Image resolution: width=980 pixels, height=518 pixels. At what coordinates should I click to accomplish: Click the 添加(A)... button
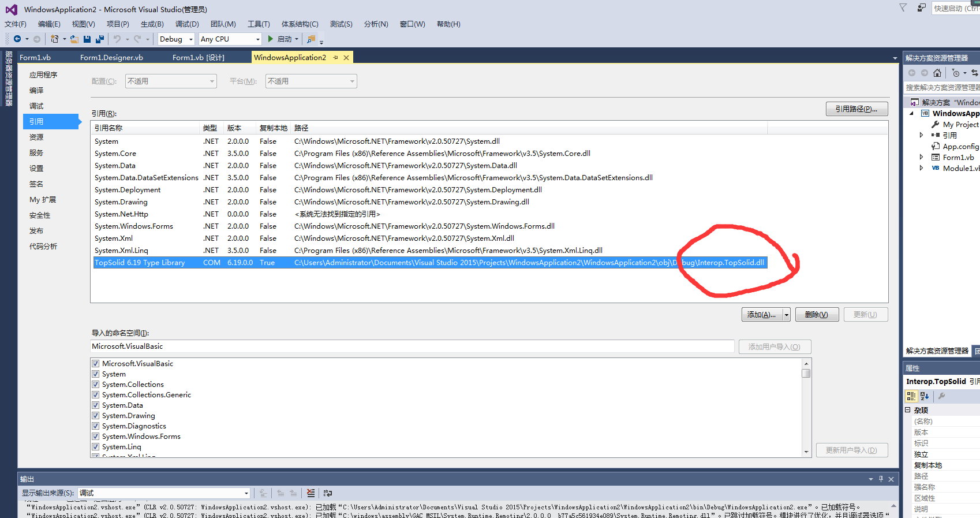pyautogui.click(x=762, y=315)
